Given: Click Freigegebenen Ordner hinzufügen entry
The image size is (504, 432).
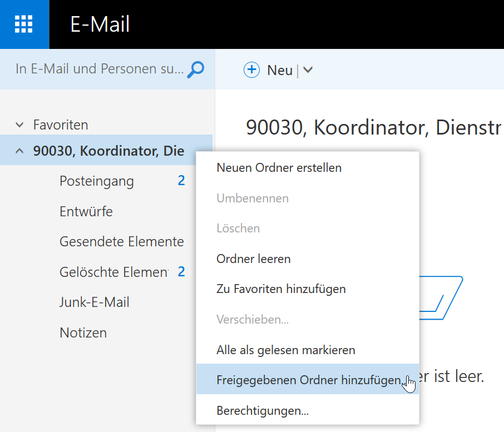Looking at the screenshot, I should coord(308,379).
